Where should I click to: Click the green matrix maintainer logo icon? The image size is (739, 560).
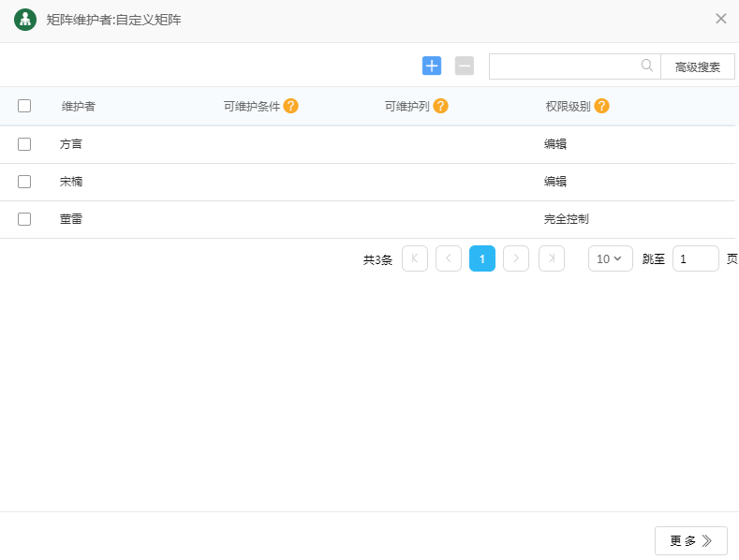pos(25,20)
